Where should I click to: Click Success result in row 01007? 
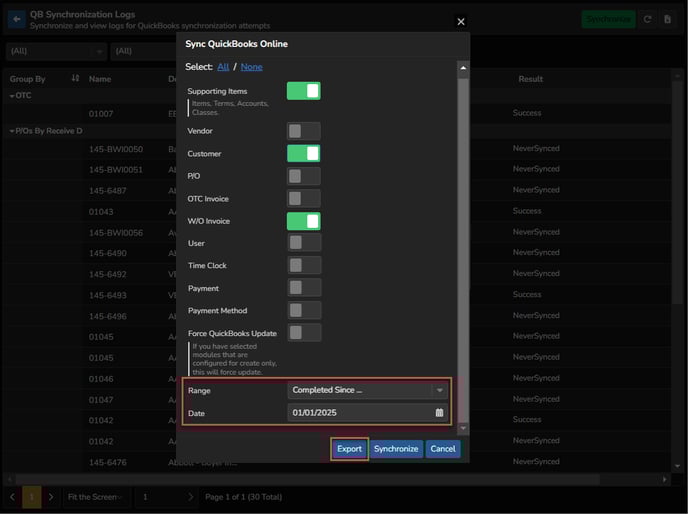pos(527,113)
